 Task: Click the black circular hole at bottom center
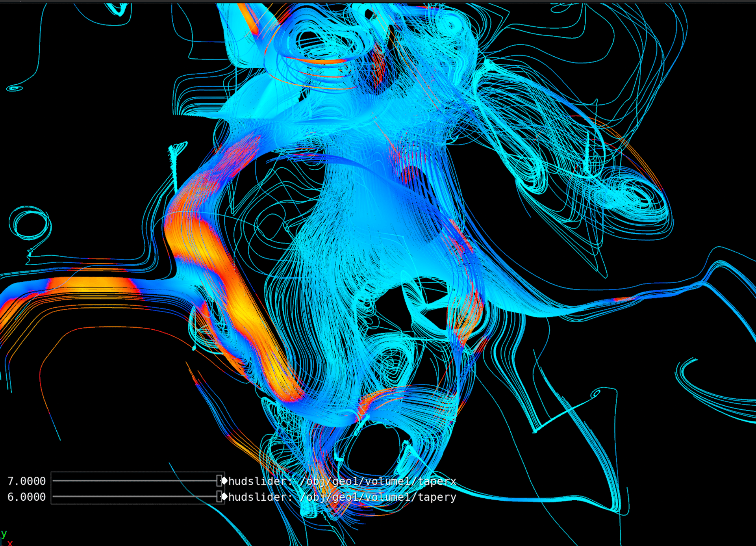click(x=374, y=449)
